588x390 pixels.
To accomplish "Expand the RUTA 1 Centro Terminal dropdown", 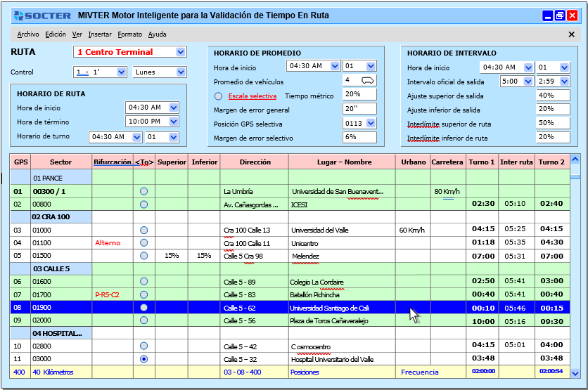I will tap(181, 52).
